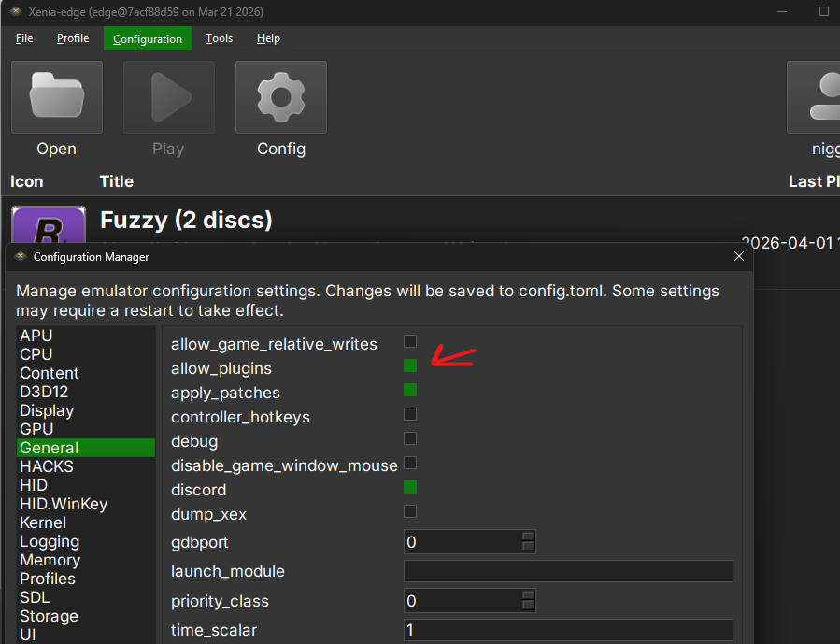
Task: Select the HACKS category
Action: (x=86, y=466)
